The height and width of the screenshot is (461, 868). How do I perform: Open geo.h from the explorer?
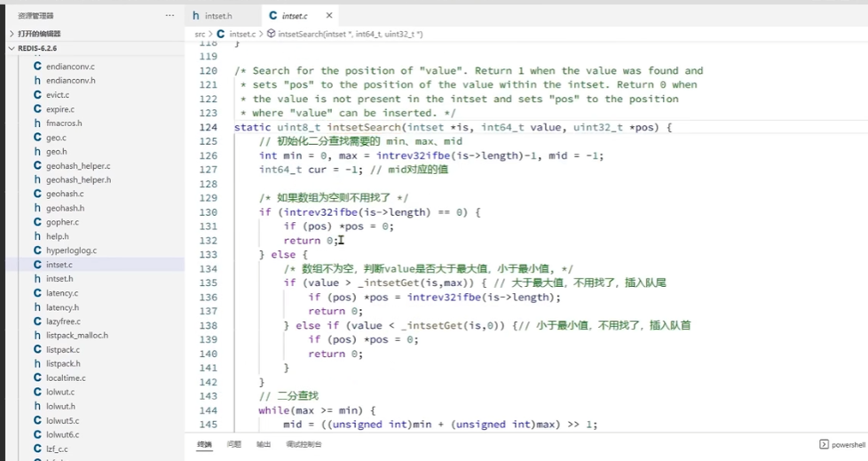tap(57, 151)
